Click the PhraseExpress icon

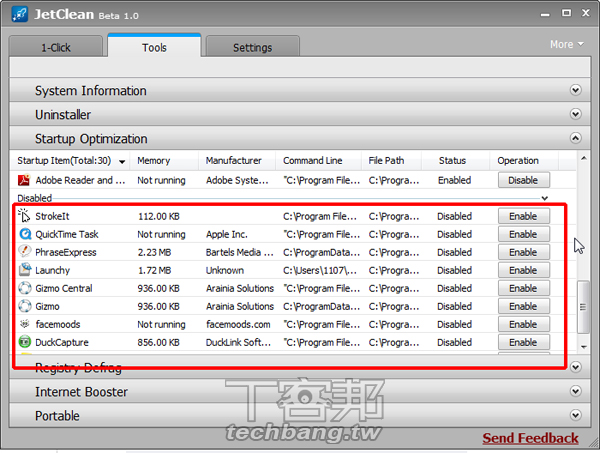pyautogui.click(x=25, y=252)
